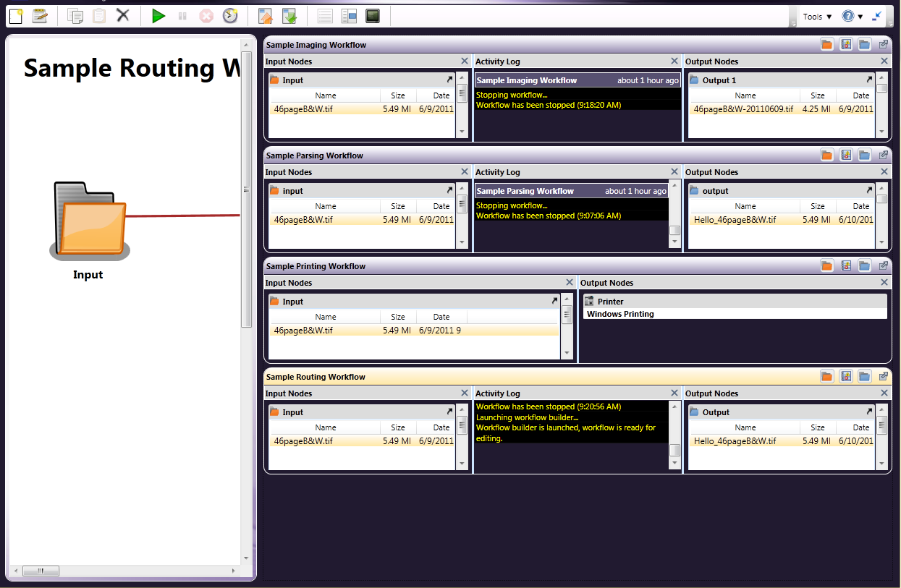Click the Paste clipboard icon
This screenshot has width=901, height=588.
point(99,15)
